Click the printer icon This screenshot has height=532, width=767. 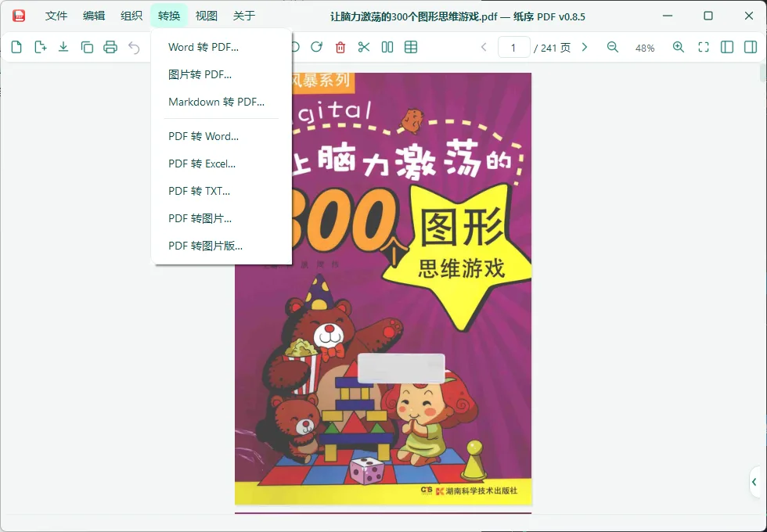pyautogui.click(x=110, y=47)
